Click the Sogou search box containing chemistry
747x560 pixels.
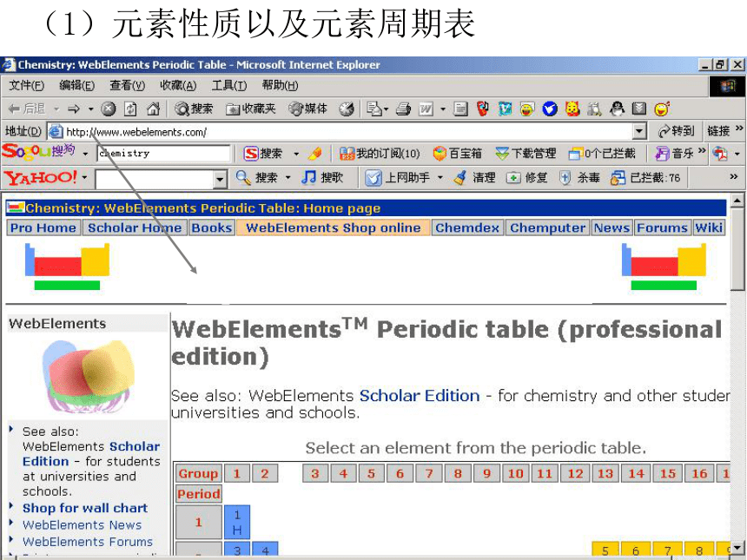164,154
